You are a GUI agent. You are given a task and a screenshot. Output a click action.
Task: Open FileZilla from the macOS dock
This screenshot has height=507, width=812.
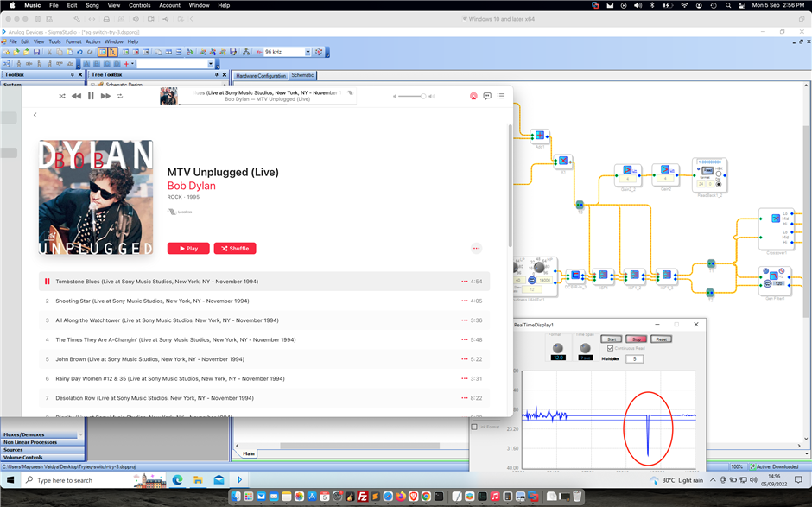[363, 497]
